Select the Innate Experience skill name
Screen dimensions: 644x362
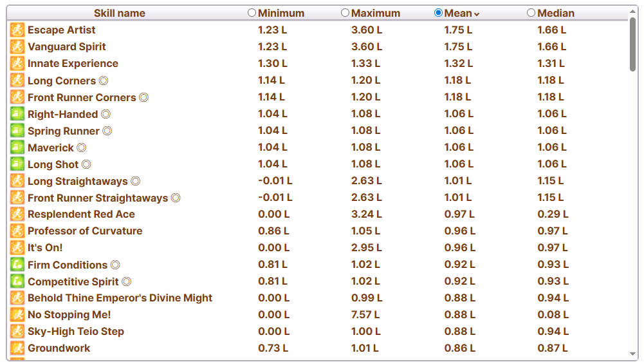pyautogui.click(x=73, y=64)
